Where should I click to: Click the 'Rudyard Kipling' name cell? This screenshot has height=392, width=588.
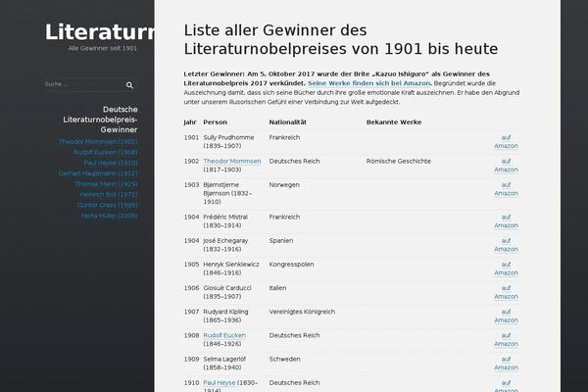point(225,316)
